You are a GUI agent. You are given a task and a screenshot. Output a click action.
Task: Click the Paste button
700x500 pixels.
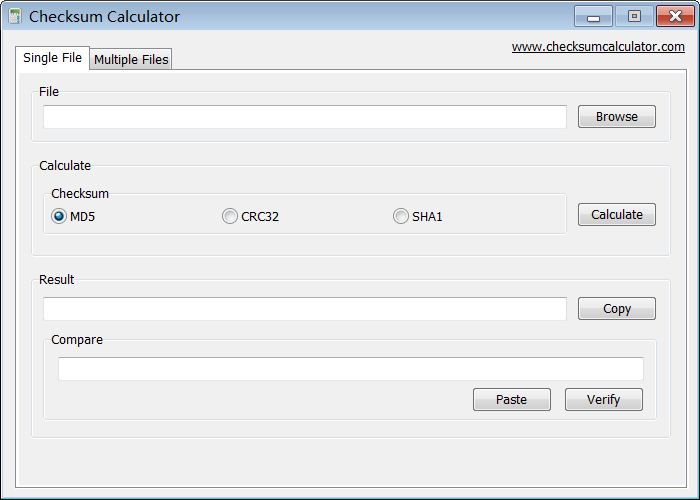point(512,399)
